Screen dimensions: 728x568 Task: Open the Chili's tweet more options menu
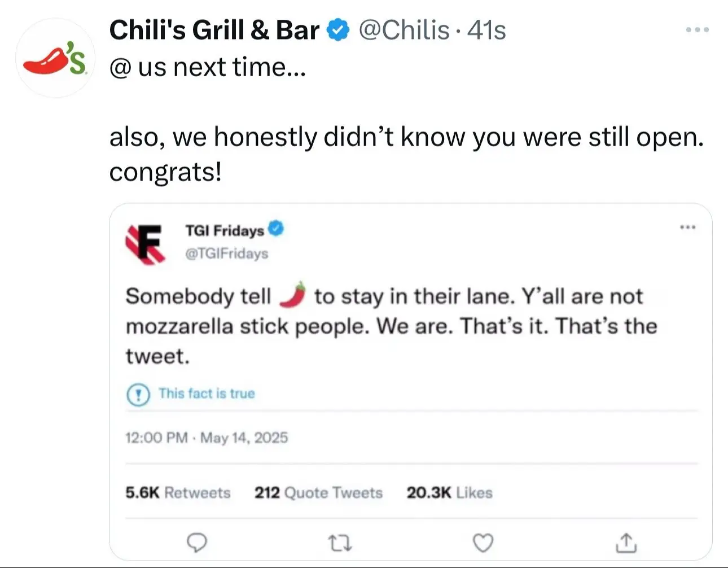(697, 30)
